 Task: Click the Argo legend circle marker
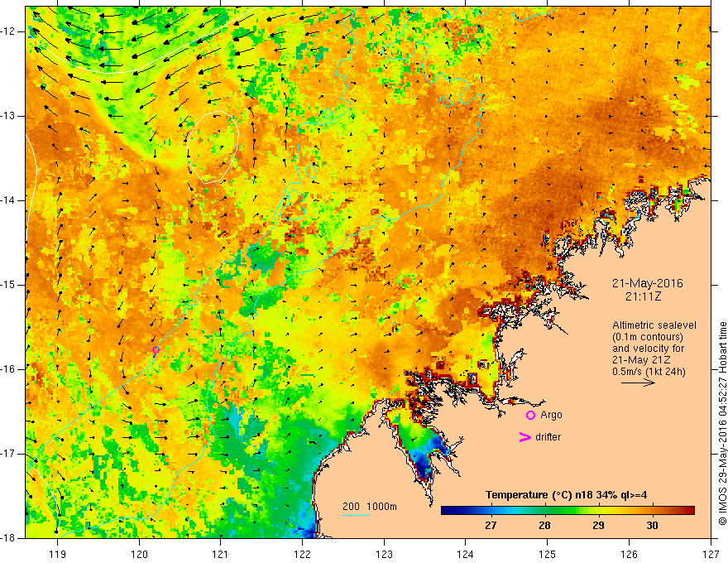point(530,416)
